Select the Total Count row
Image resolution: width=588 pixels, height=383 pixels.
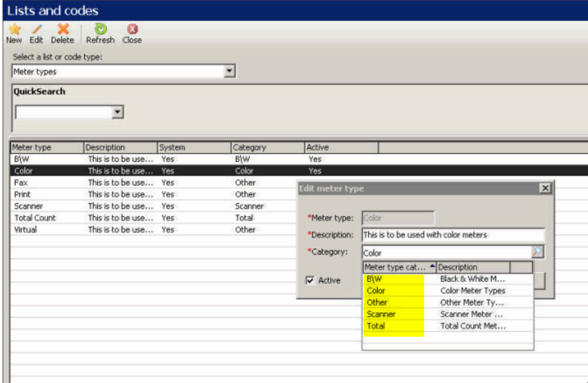(x=154, y=218)
